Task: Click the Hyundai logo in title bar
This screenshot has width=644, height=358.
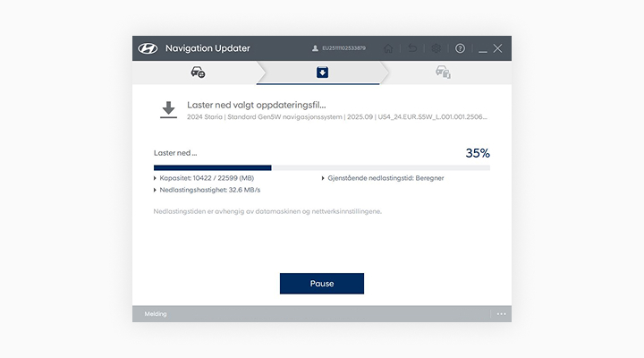Action: tap(148, 48)
